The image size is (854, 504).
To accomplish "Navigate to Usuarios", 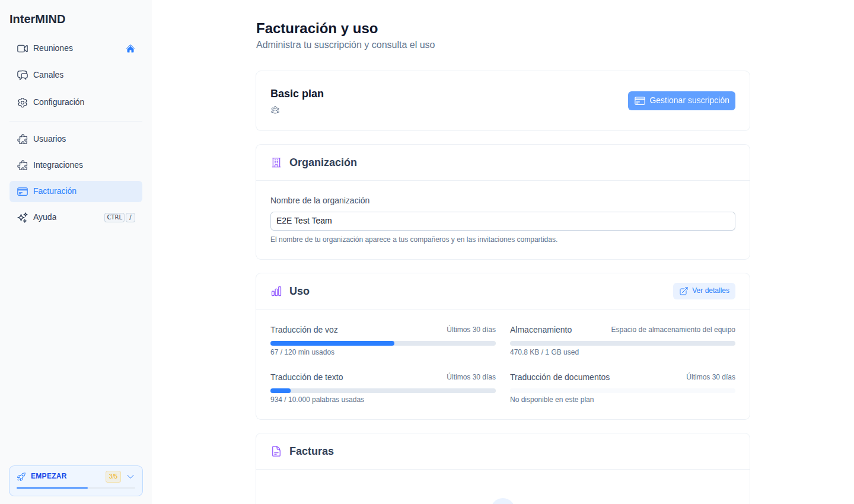I will click(76, 139).
